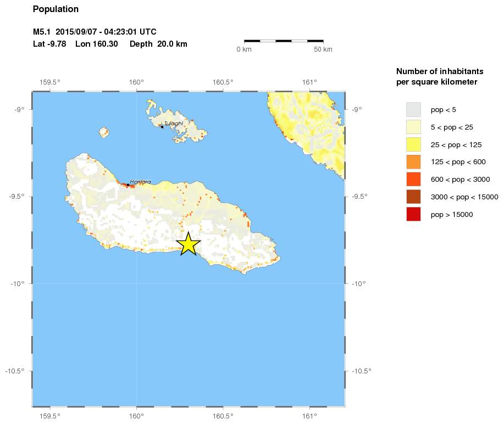This screenshot has height=424, width=504.
Task: Click the 'Depth 20.0 km' text
Action: click(x=159, y=44)
